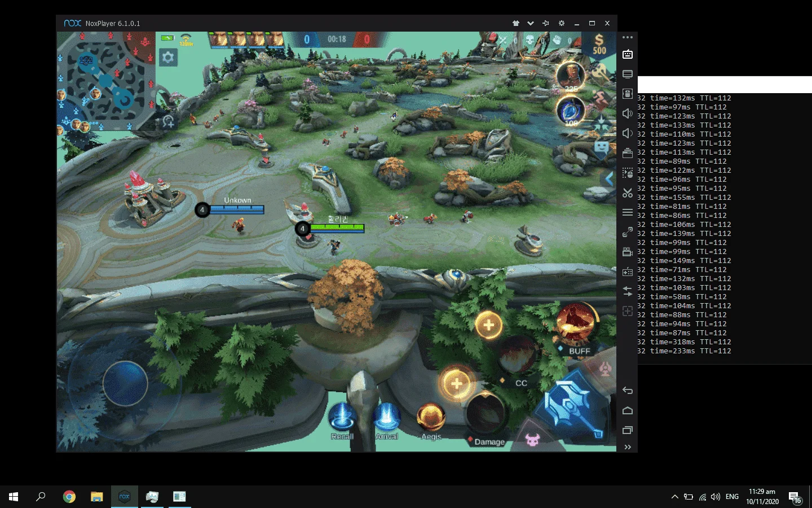The width and height of the screenshot is (812, 508).
Task: Open the mouse lock icon in Nox sidebar
Action: 628,94
